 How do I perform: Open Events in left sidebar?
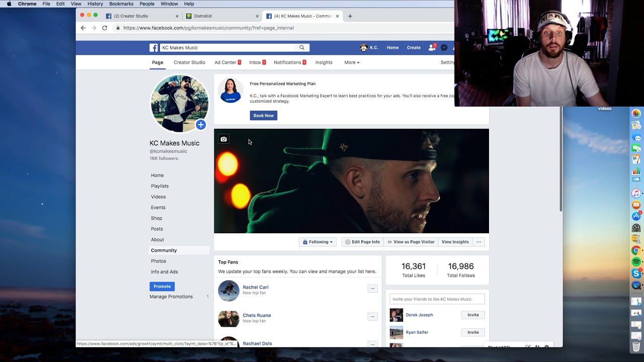pos(158,207)
